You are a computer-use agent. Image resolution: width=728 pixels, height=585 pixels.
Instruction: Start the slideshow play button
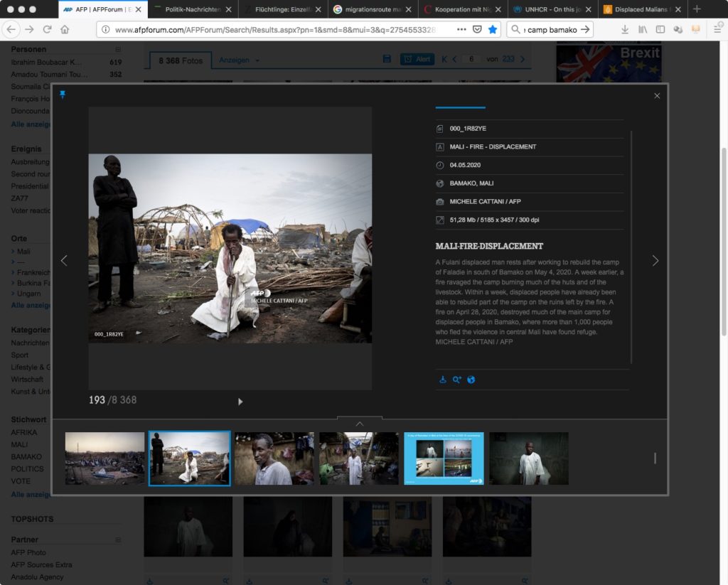pos(240,402)
